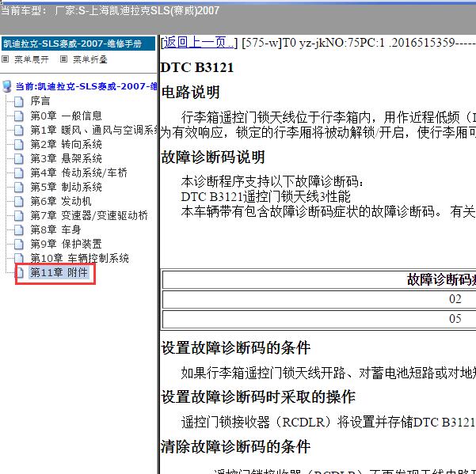This screenshot has width=476, height=474.
Task: Open 第5章 制动系统
Action: click(x=66, y=187)
